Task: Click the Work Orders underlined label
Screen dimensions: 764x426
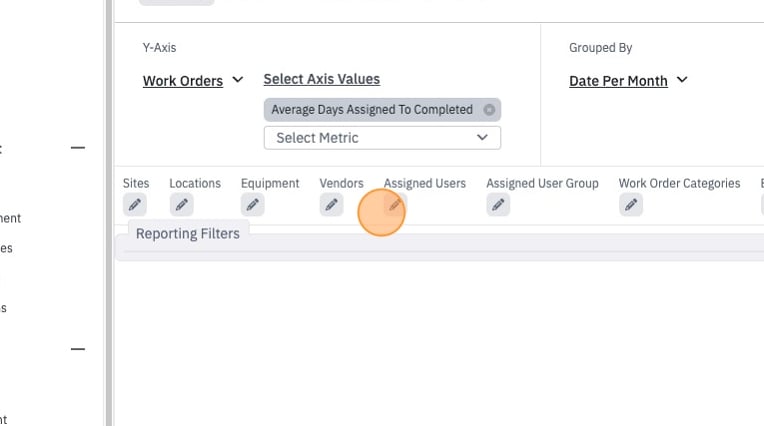Action: [183, 81]
